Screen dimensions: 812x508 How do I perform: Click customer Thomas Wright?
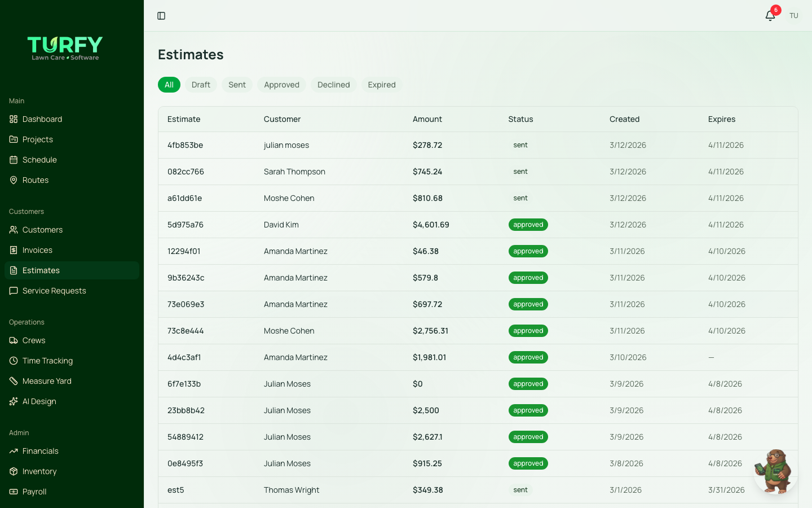tap(292, 490)
